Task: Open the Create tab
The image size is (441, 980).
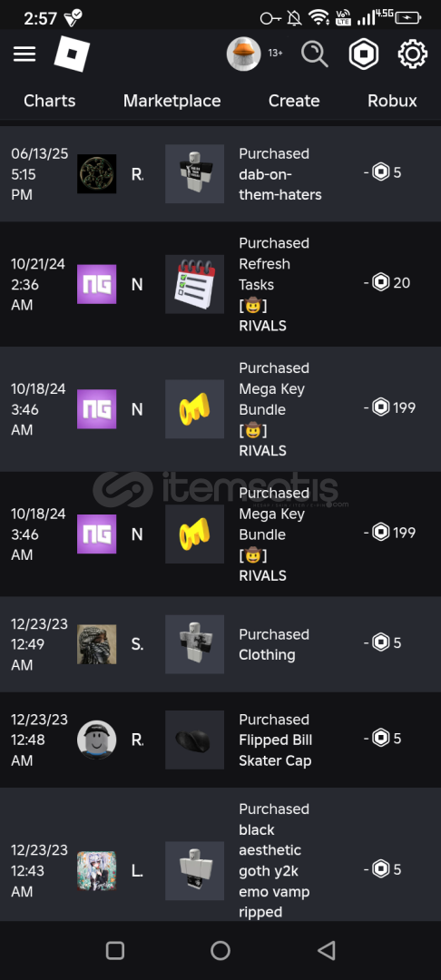Action: (294, 101)
